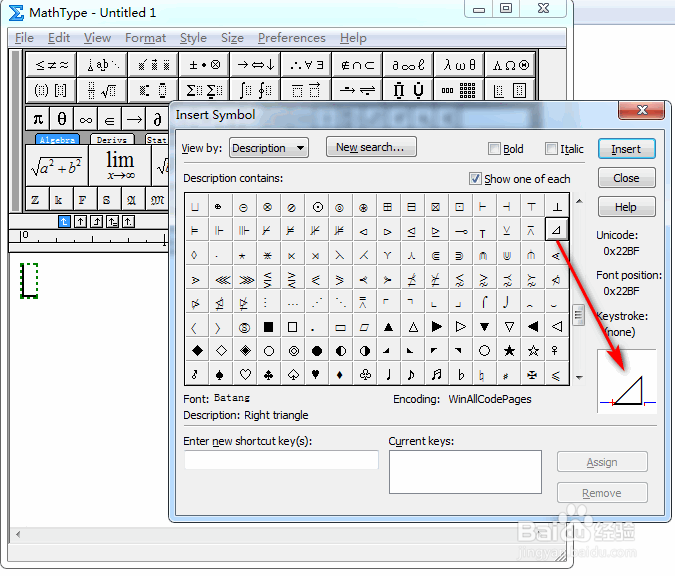Open the set theory symbols palette (∉∩⊂)
675x576 pixels.
click(x=357, y=65)
